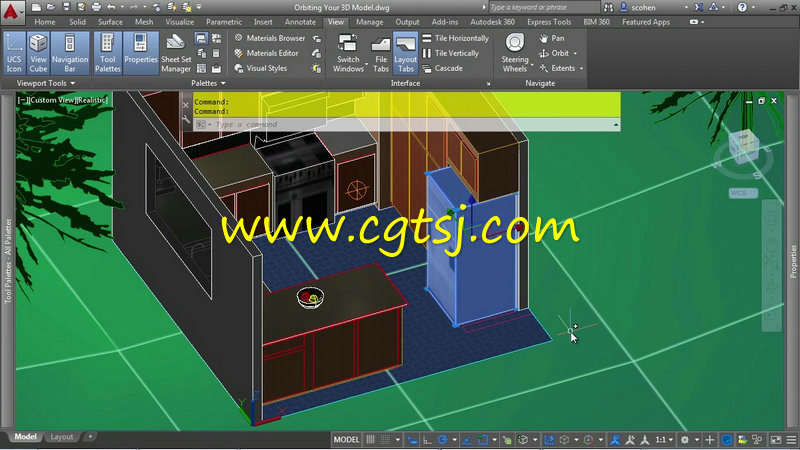Click the workspace switching gear icon
This screenshot has width=800, height=450.
685,439
